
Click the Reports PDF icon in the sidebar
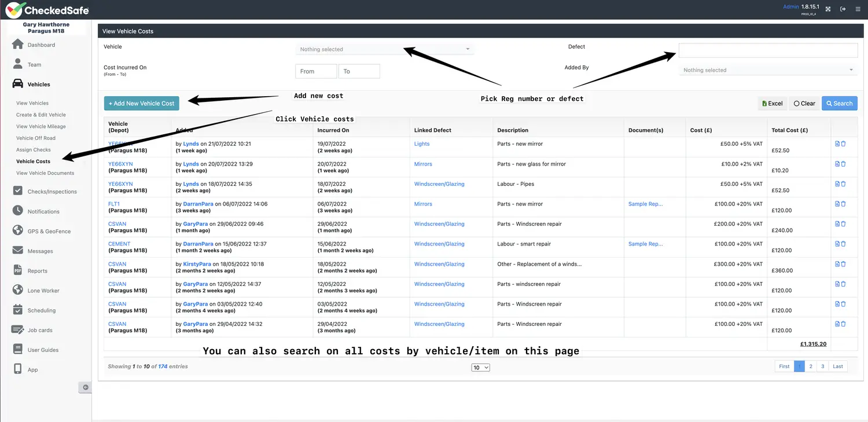click(x=17, y=270)
